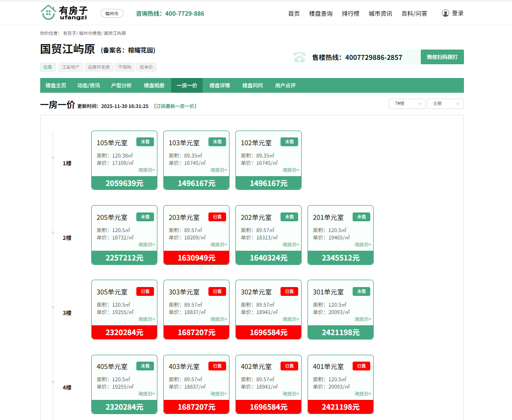Click the user login avatar icon
The image size is (512, 420).
coord(445,13)
